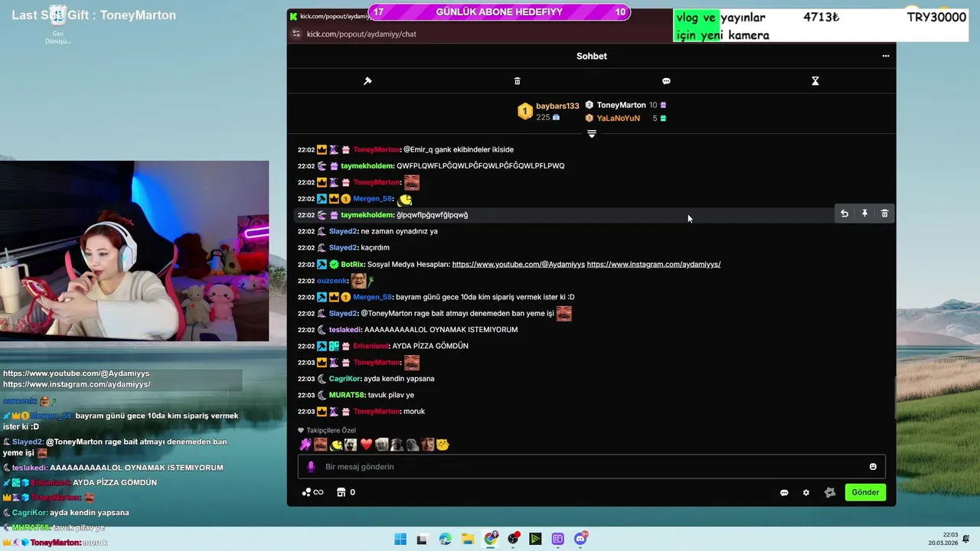Click the chat bubble icon near Gönder

(x=784, y=493)
